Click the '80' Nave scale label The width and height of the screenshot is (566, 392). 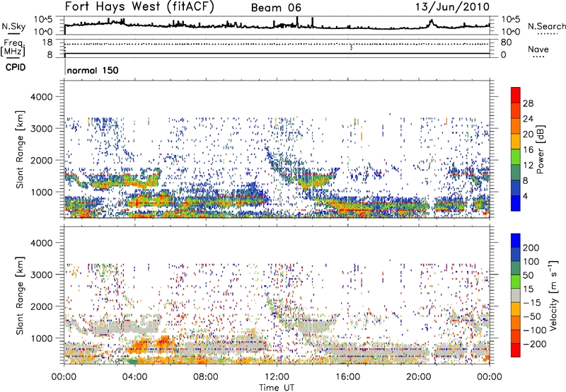[507, 42]
